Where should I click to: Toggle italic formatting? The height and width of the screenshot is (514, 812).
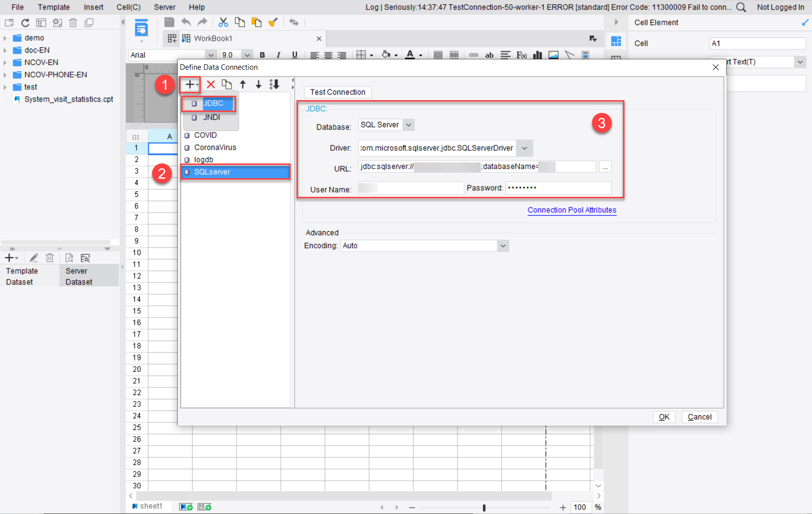[x=278, y=54]
